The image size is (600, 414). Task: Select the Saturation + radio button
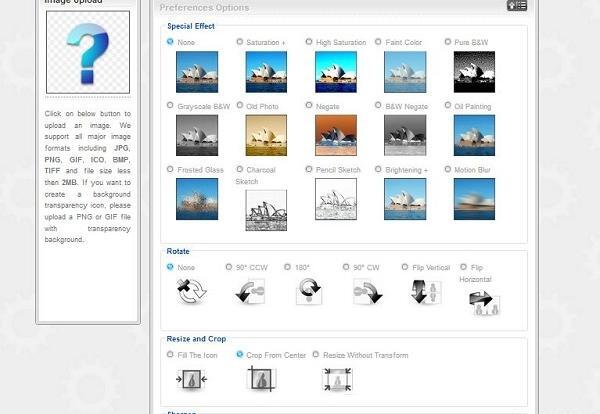pos(240,42)
